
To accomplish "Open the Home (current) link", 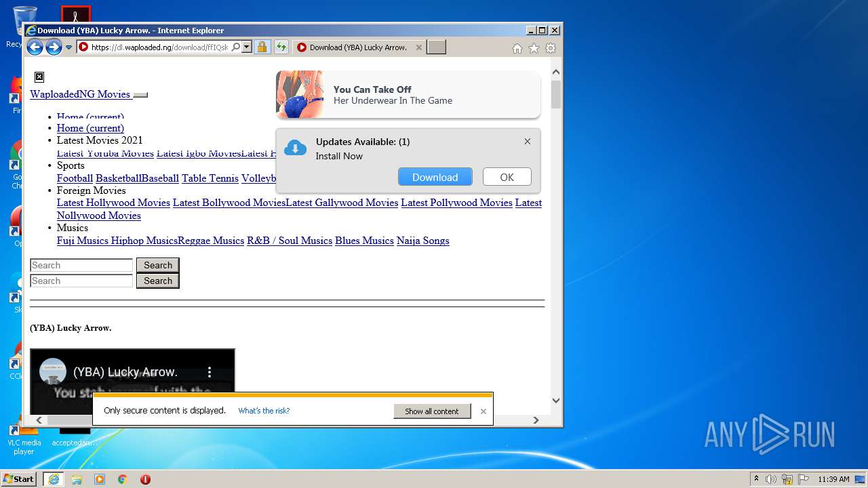I will coord(90,128).
